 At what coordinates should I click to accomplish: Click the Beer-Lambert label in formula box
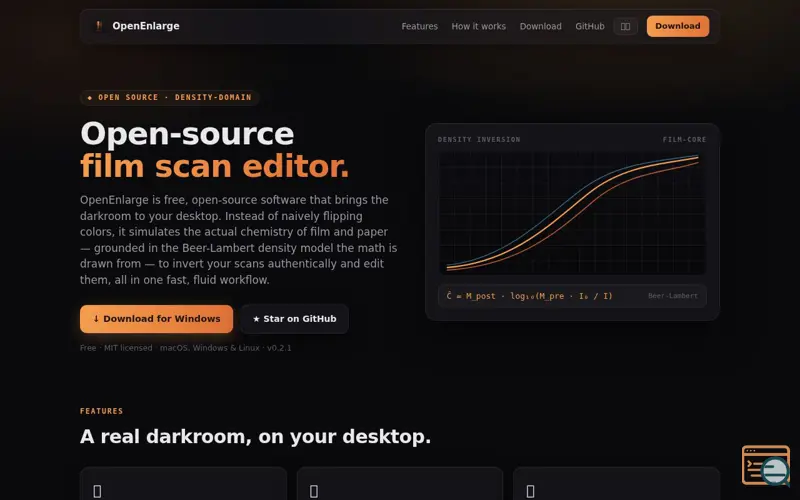pyautogui.click(x=672, y=296)
